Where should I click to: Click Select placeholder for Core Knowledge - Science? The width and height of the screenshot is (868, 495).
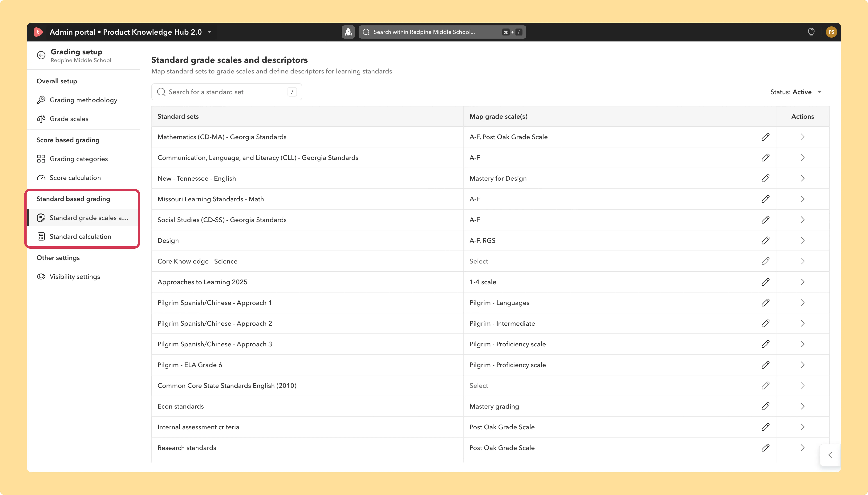click(x=479, y=261)
